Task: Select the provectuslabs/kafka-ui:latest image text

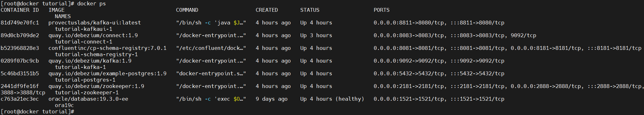Action: click(95, 23)
